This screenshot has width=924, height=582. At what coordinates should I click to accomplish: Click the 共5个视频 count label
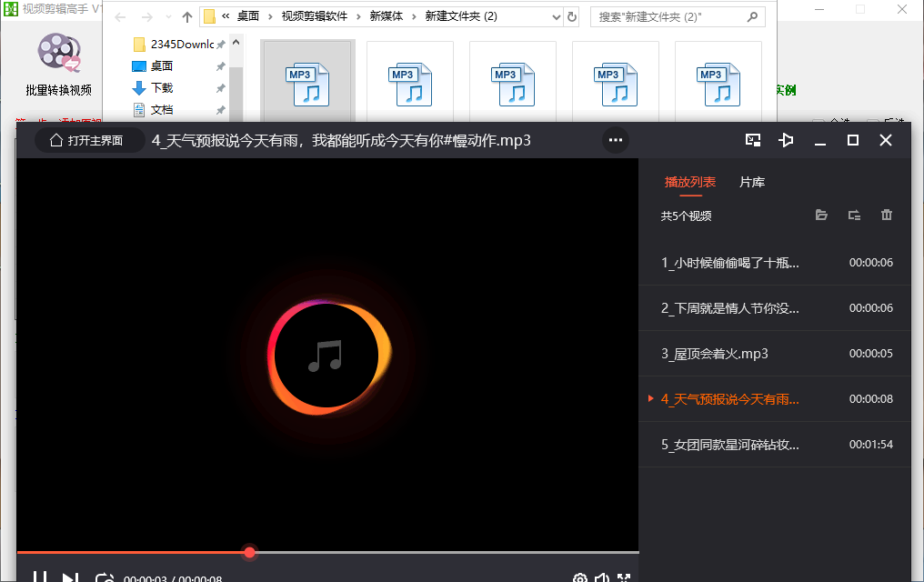(686, 216)
